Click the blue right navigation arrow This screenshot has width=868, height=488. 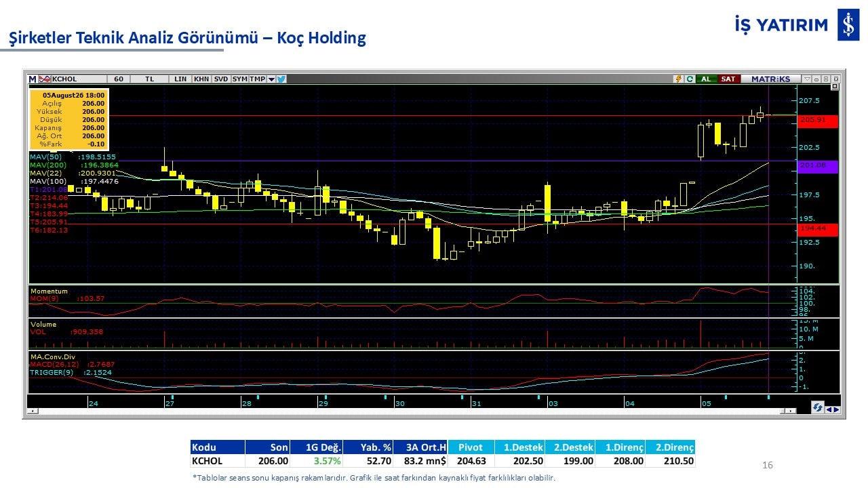click(x=836, y=409)
